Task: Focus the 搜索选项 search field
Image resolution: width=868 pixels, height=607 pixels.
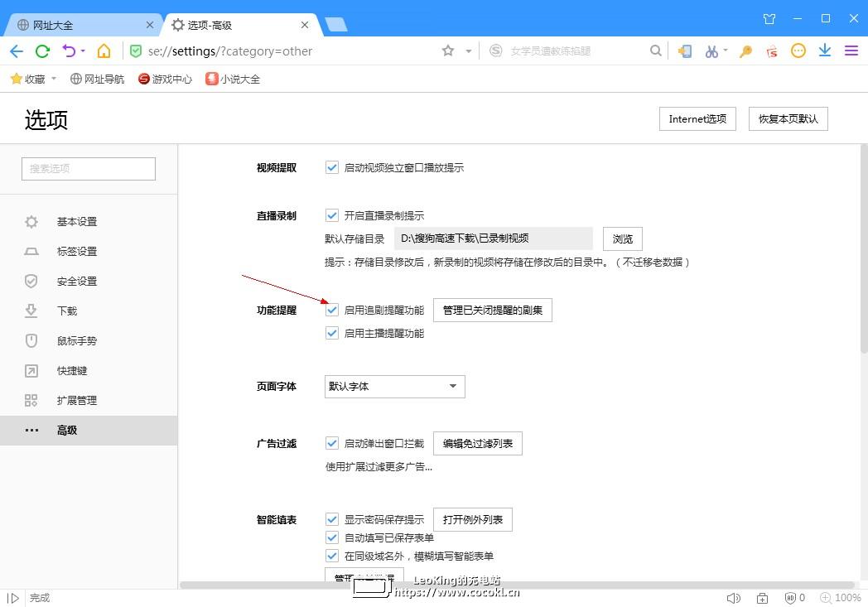Action: coord(89,169)
